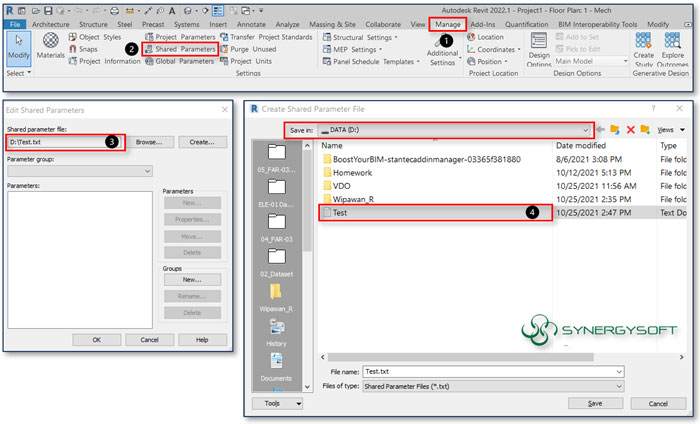Click Save in Create Shared Parameter File
Image resolution: width=700 pixels, height=424 pixels.
pos(595,403)
